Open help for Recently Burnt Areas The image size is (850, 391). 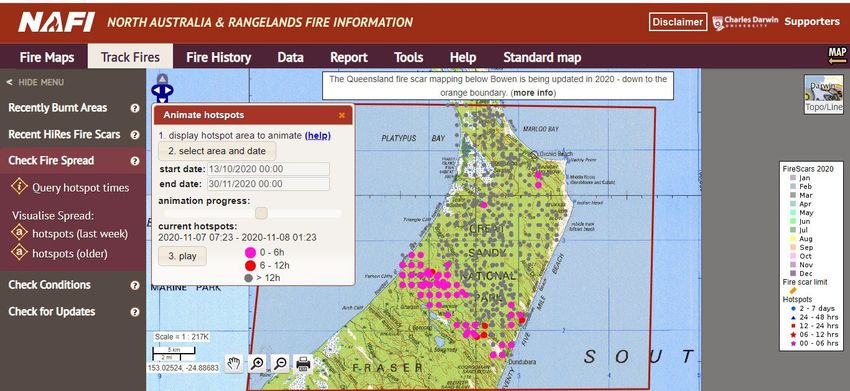(x=135, y=108)
